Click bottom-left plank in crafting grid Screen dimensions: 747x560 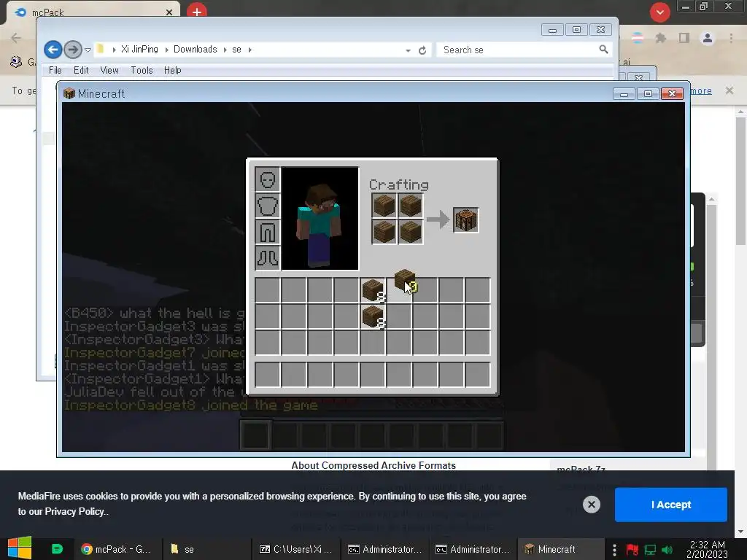click(x=384, y=232)
